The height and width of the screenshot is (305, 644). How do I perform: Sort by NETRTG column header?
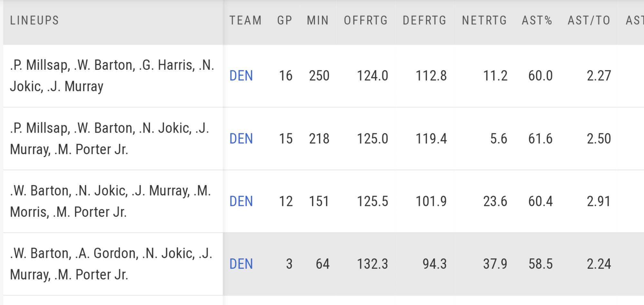[x=484, y=21]
